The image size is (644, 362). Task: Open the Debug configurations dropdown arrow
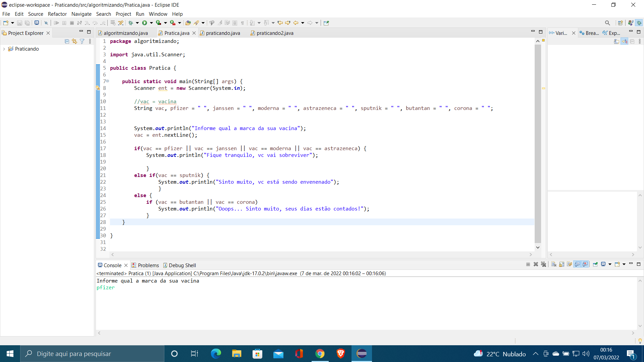(x=137, y=23)
